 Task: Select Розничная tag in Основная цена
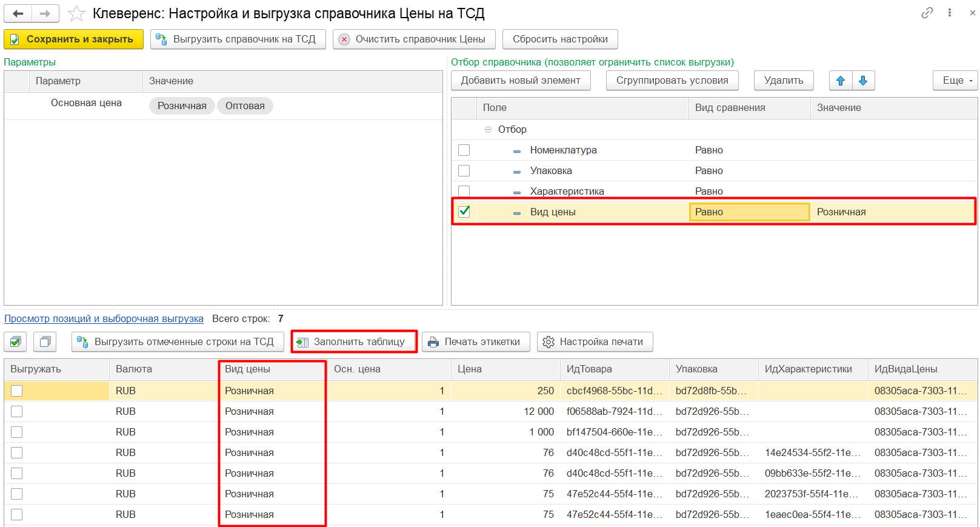(x=182, y=106)
